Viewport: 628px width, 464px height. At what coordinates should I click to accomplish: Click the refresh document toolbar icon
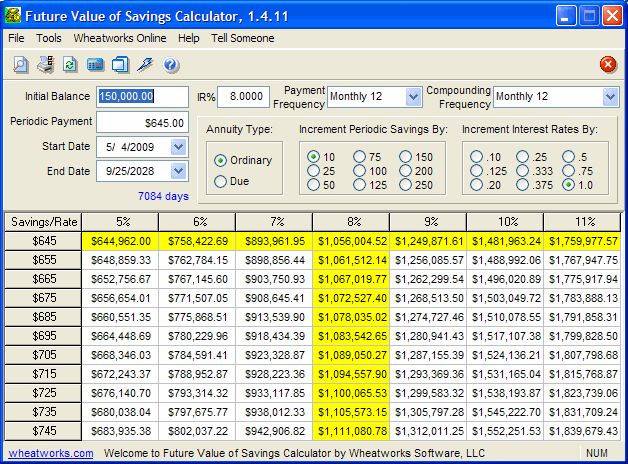70,65
